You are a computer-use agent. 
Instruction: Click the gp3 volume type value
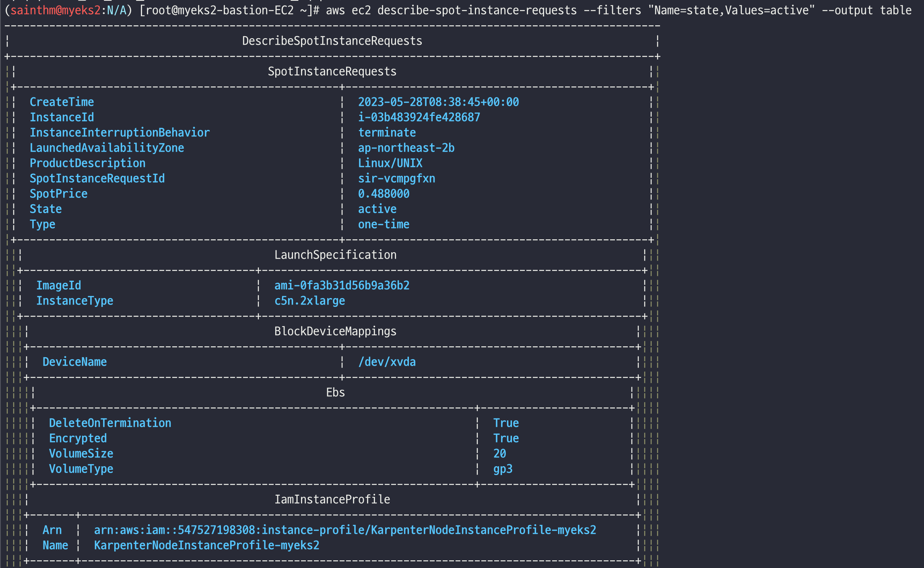503,469
